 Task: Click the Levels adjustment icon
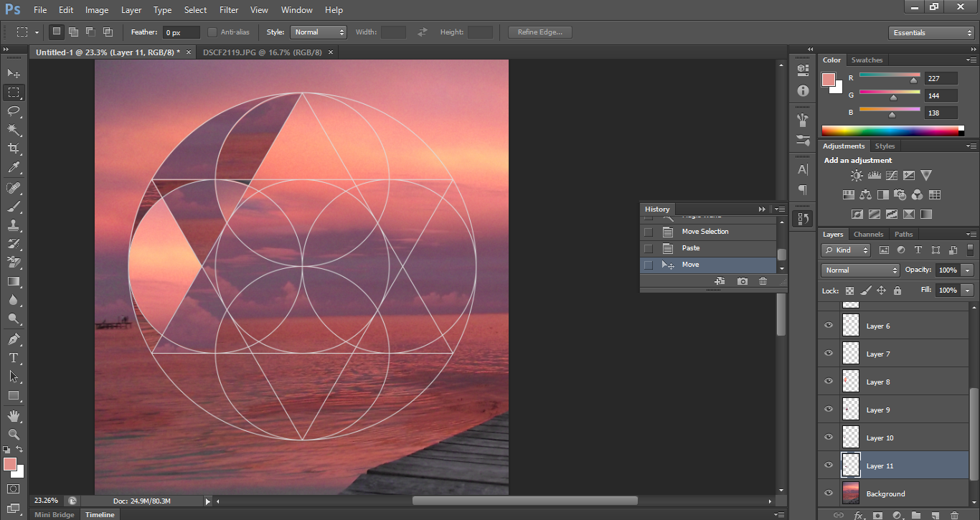pos(874,175)
